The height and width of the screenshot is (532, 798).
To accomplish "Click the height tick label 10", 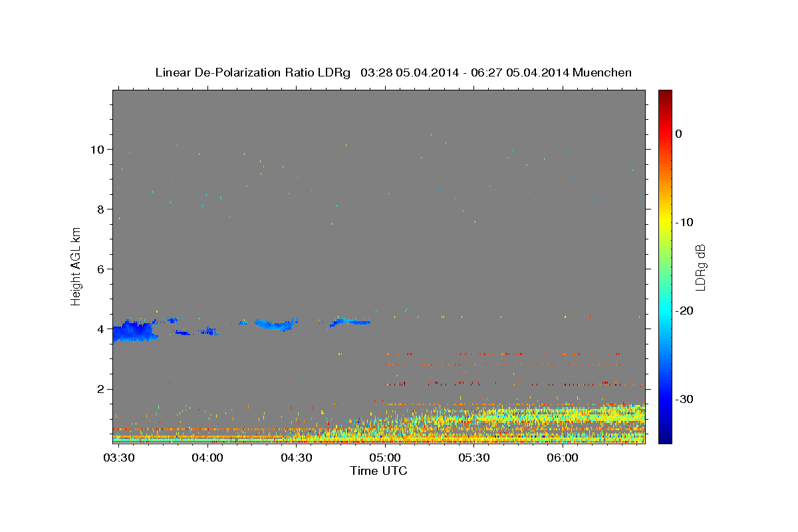I will pyautogui.click(x=98, y=149).
